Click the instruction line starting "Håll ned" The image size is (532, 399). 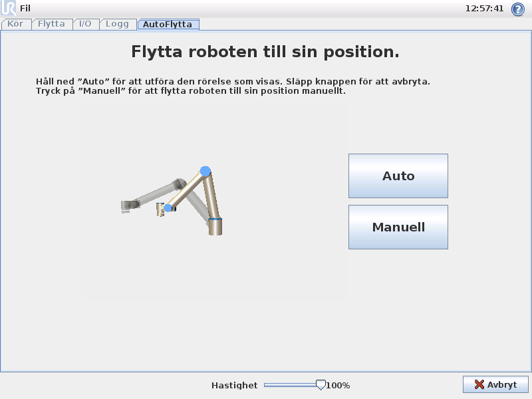coord(233,81)
